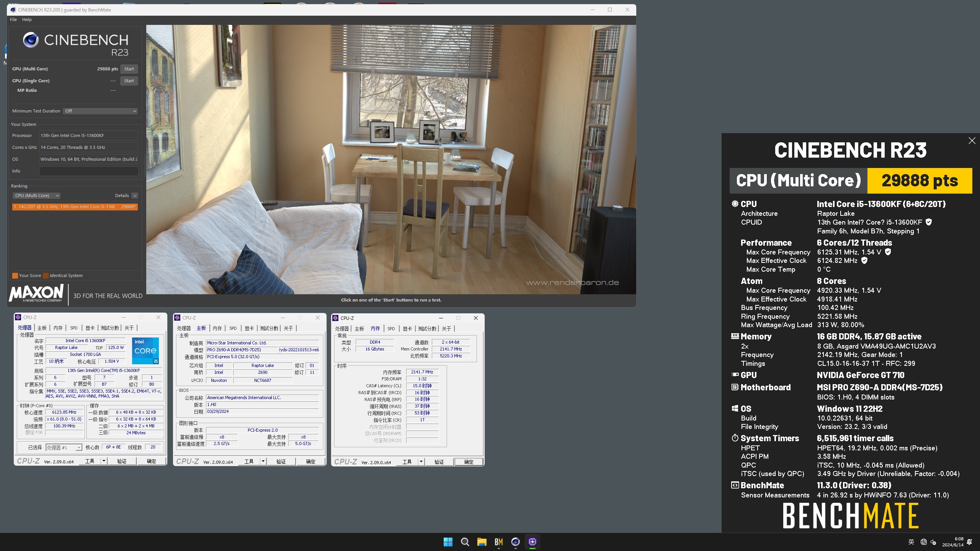Expand 工具 dropdown arrow in processor CPU-Z

pyautogui.click(x=104, y=461)
